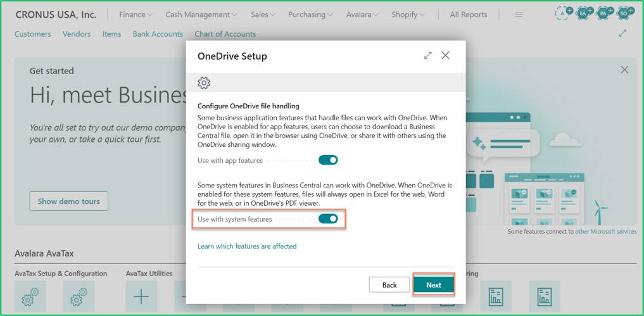Click the Get started heading text
The height and width of the screenshot is (316, 644).
52,71
